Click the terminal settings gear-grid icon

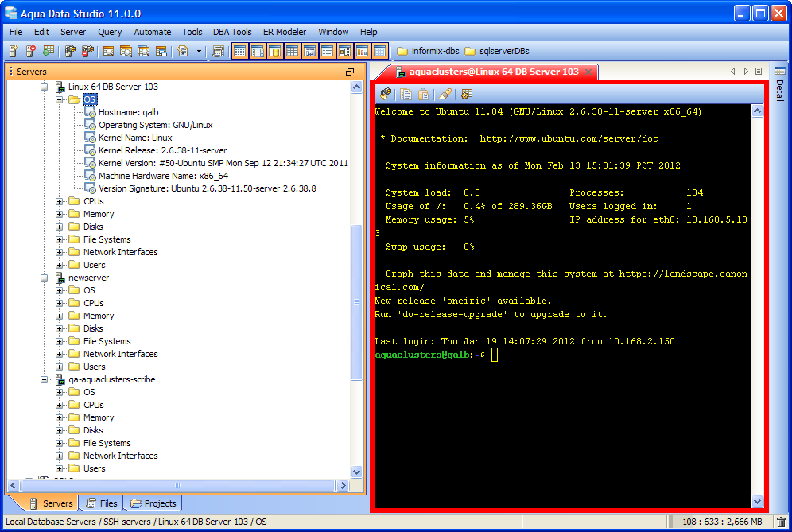467,94
